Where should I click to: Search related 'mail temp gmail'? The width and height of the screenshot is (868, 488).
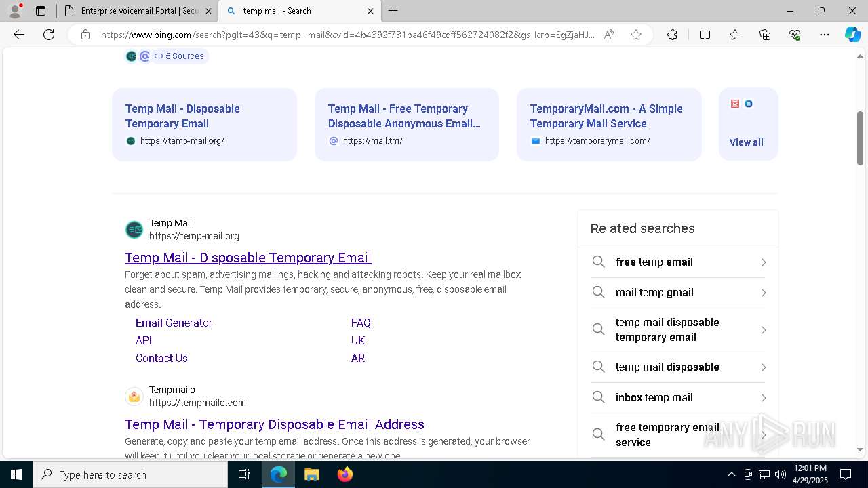(x=678, y=293)
